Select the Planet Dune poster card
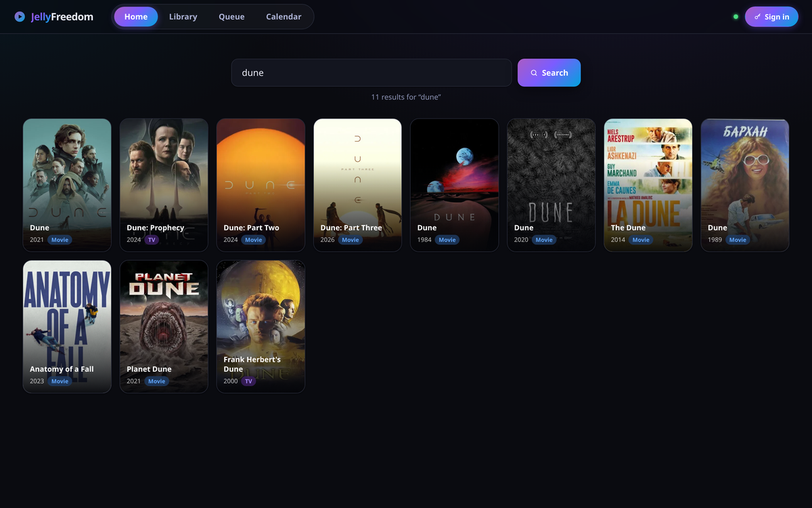Image resolution: width=812 pixels, height=508 pixels. 164,326
